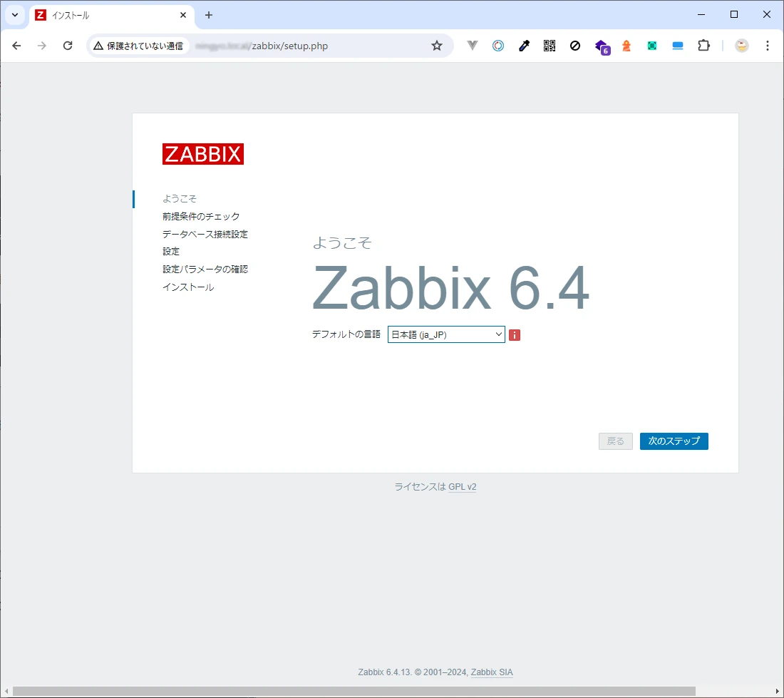
Task: Open the blue circular extension icon
Action: tap(498, 46)
